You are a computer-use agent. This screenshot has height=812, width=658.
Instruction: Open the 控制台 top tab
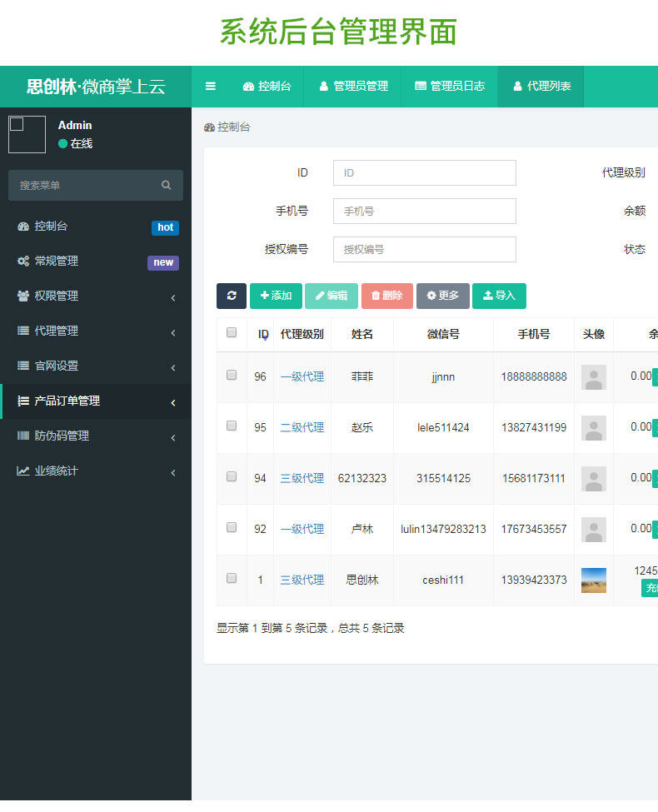coord(267,87)
